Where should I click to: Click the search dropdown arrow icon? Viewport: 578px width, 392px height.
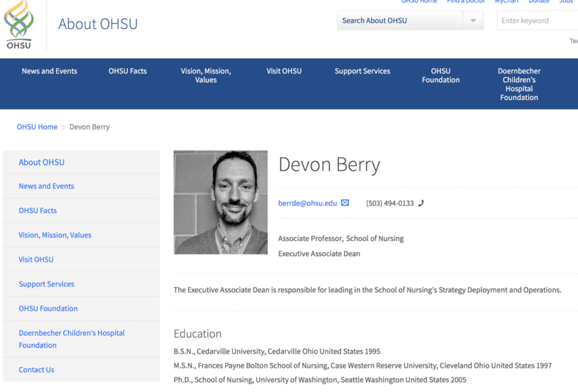(x=473, y=21)
